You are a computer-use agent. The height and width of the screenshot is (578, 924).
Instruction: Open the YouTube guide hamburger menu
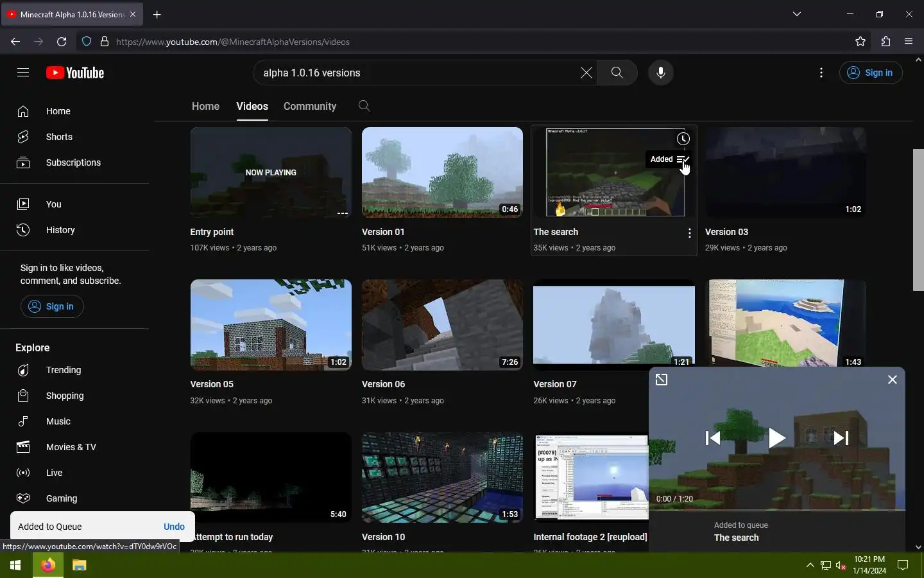(x=23, y=73)
